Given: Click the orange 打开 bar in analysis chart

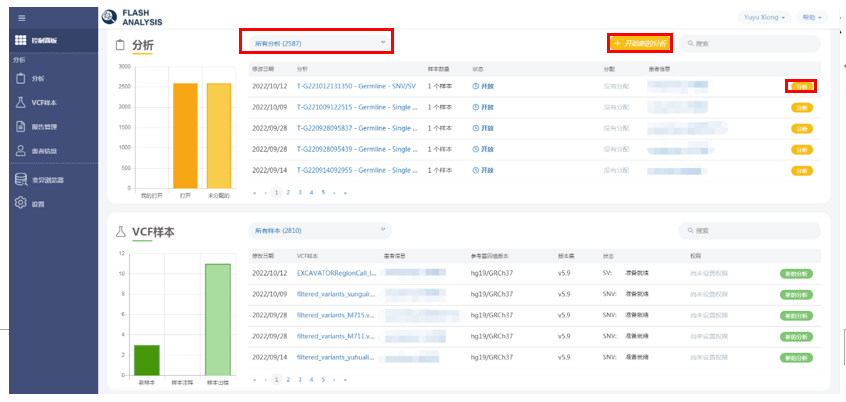Looking at the screenshot, I should click(x=185, y=136).
